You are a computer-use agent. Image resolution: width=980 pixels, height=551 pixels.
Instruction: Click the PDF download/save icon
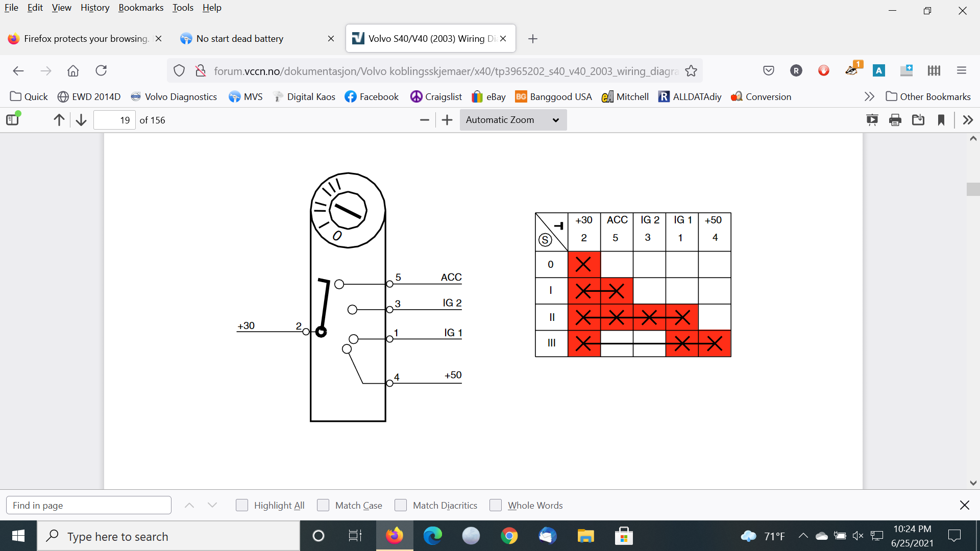point(918,120)
